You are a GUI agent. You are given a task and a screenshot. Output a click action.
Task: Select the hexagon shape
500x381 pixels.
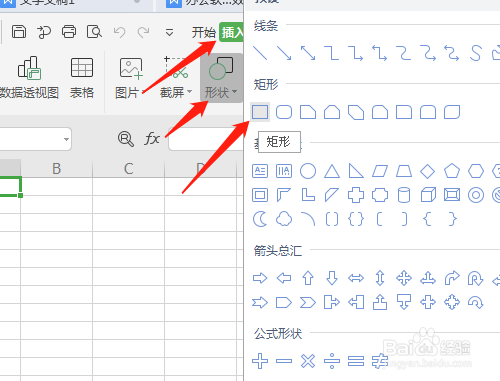point(476,171)
